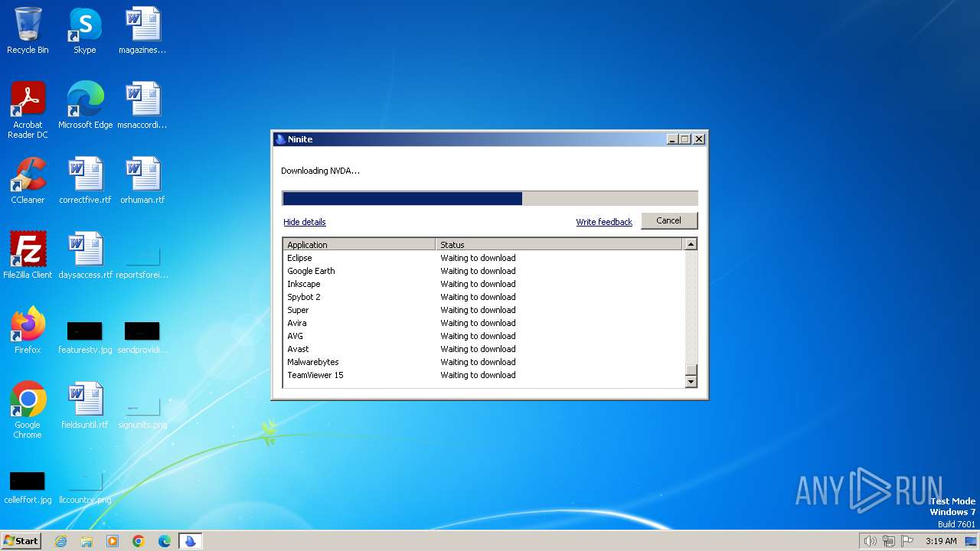The width and height of the screenshot is (980, 551).
Task: Cancel the Ninite installation
Action: [x=668, y=220]
